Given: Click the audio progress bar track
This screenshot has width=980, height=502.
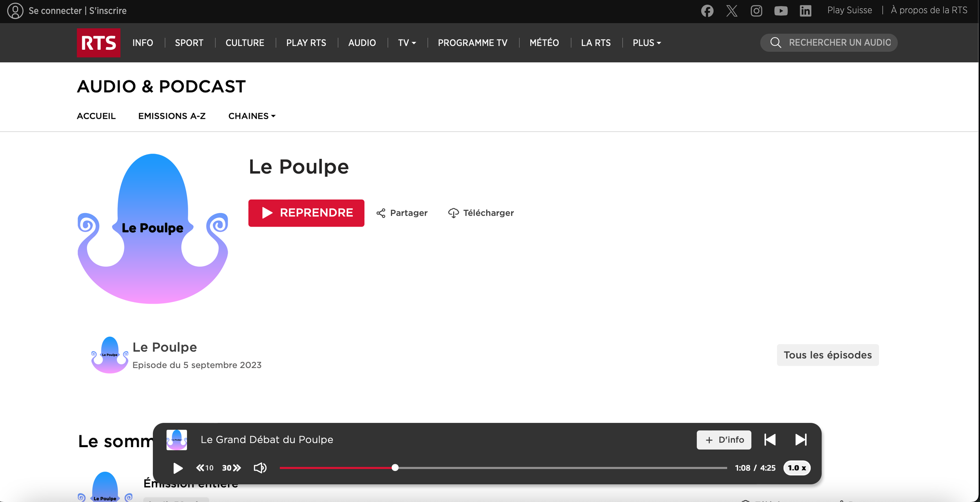Looking at the screenshot, I should (549, 468).
